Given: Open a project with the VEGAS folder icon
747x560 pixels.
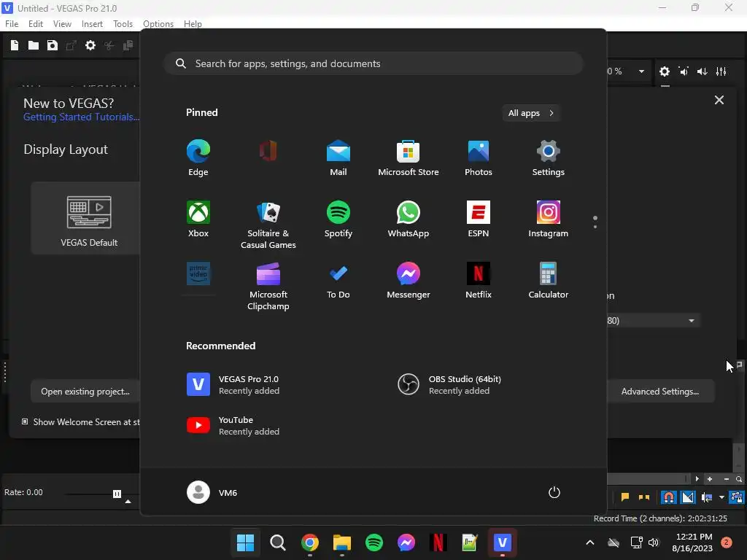Looking at the screenshot, I should (34, 45).
